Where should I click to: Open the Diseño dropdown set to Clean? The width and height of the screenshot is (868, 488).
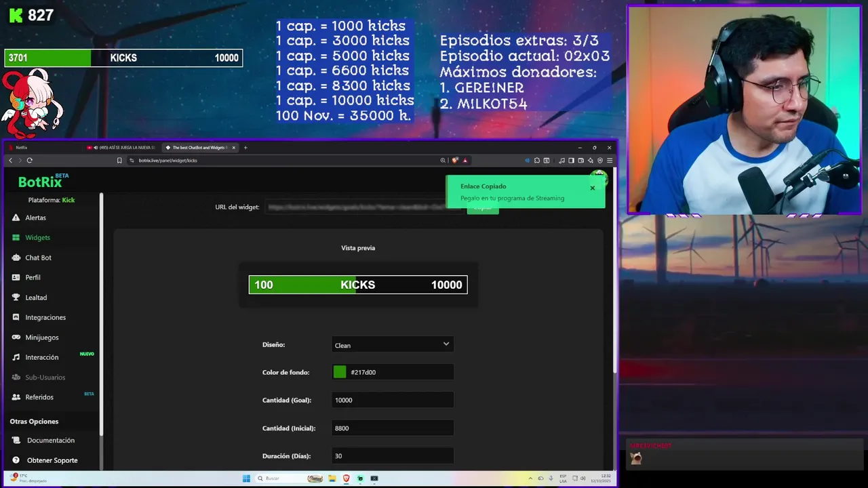393,345
